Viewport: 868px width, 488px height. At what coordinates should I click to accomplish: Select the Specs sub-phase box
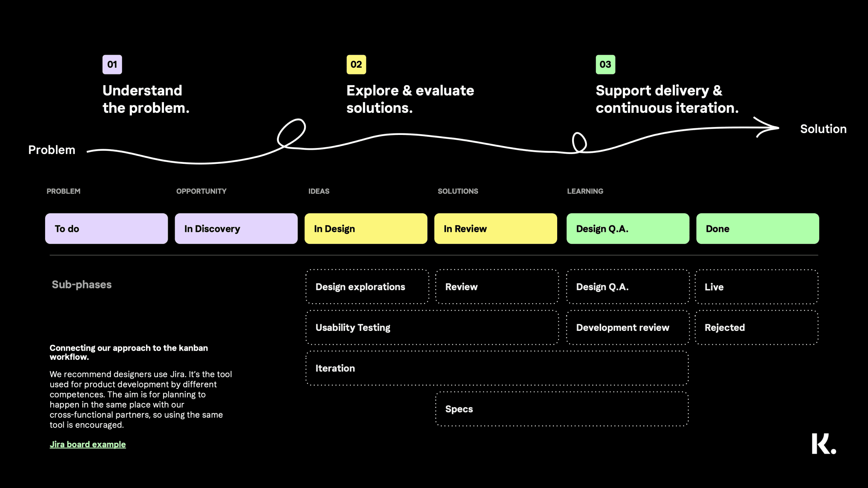tap(562, 409)
